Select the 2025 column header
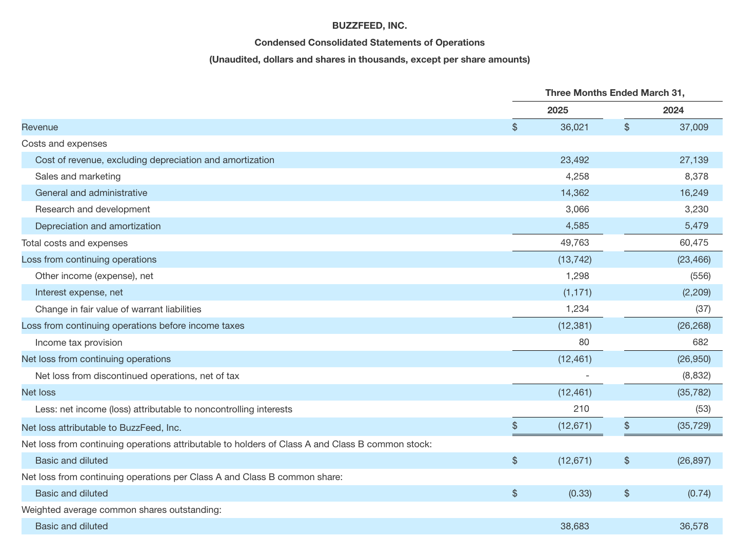756x557 pixels. click(558, 110)
